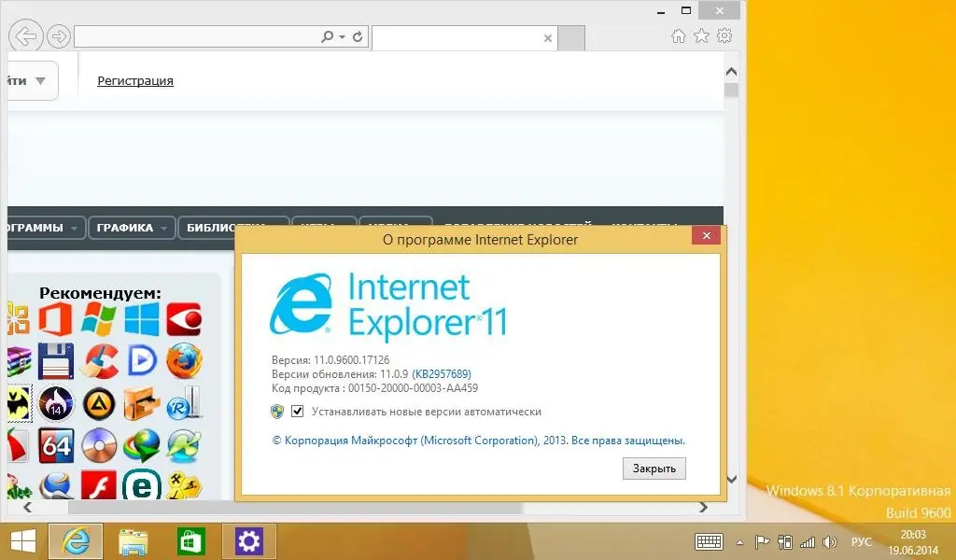
Task: Click the yellow hexagon tools icon
Action: tap(184, 485)
